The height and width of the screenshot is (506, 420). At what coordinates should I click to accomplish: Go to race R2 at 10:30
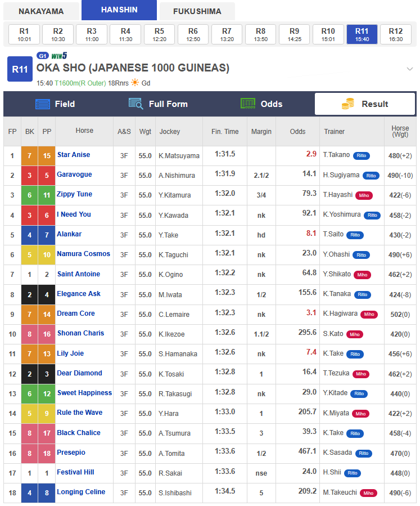coord(58,34)
